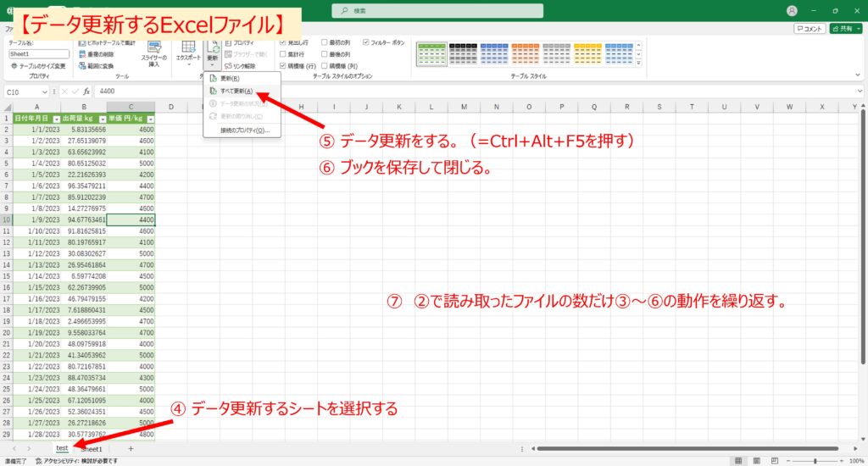Click テーブルのサイズ変更 (Resize Table)
Screen dimensions: 868x466
pos(39,65)
